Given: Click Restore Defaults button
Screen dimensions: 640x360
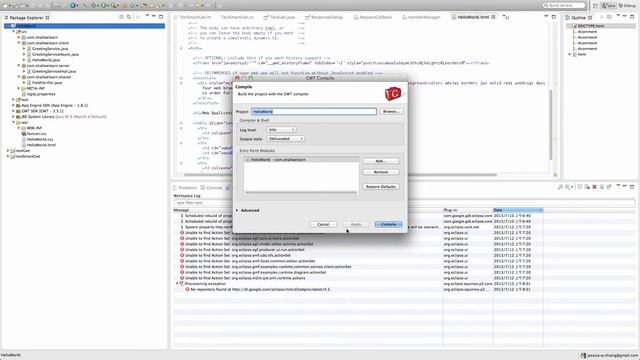Looking at the screenshot, I should click(x=381, y=187).
